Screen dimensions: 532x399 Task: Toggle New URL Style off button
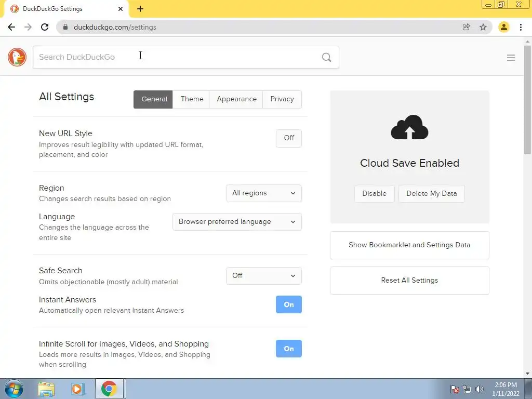pyautogui.click(x=289, y=138)
